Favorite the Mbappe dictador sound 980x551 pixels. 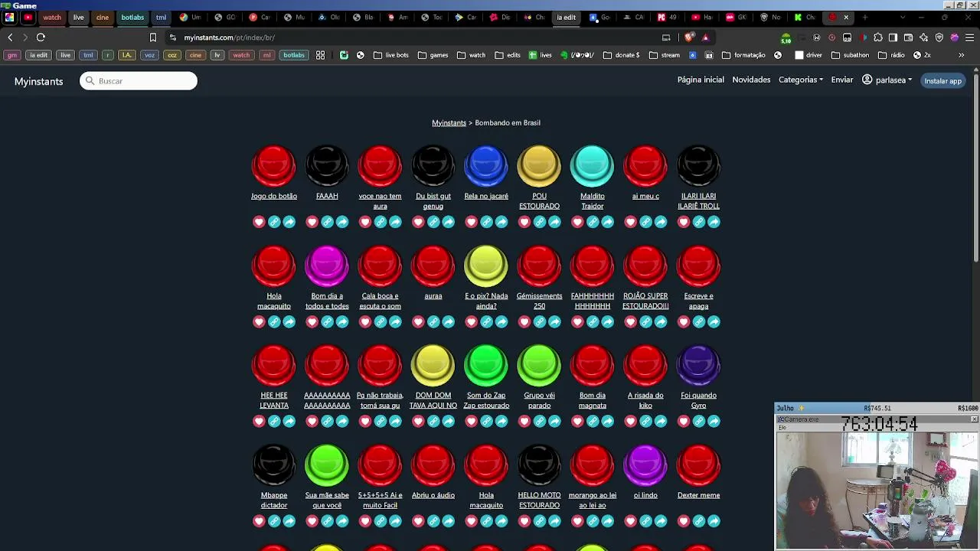[259, 521]
